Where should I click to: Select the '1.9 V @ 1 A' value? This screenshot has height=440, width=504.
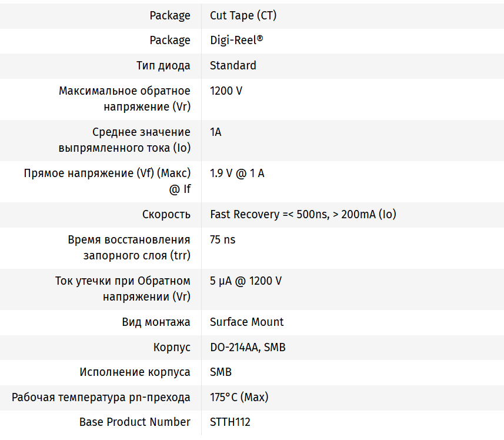(237, 174)
